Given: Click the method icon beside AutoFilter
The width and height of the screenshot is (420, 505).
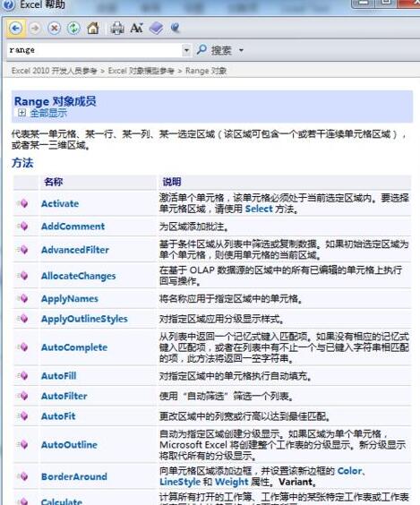Looking at the screenshot, I should coord(23,396).
